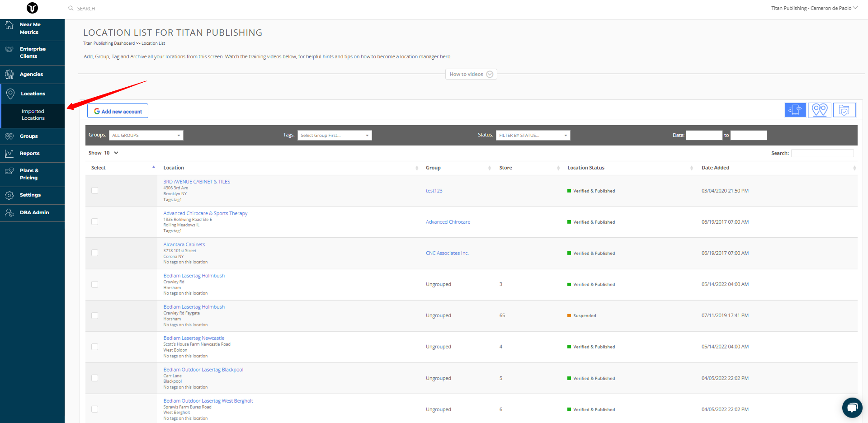The image size is (868, 423).
Task: Click the DBA Admin user icon
Action: pos(9,213)
